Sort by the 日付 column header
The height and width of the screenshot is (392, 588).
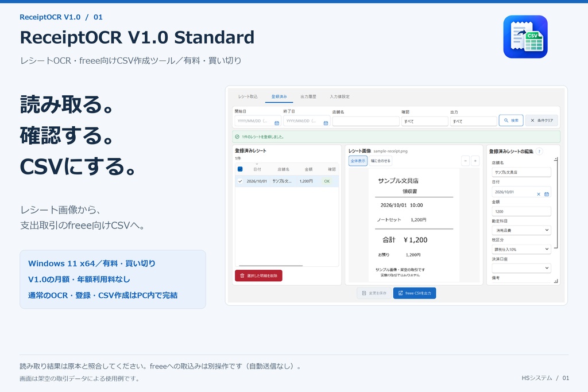pyautogui.click(x=257, y=169)
